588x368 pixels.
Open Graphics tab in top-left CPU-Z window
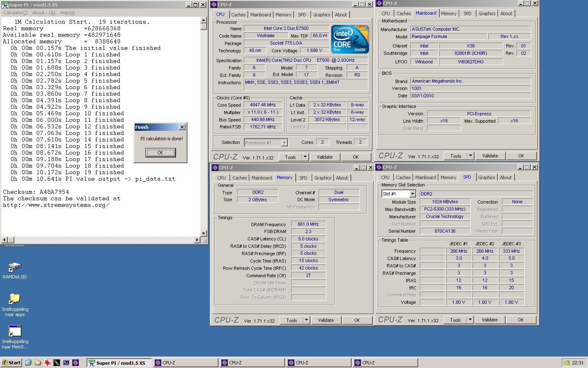pos(322,15)
